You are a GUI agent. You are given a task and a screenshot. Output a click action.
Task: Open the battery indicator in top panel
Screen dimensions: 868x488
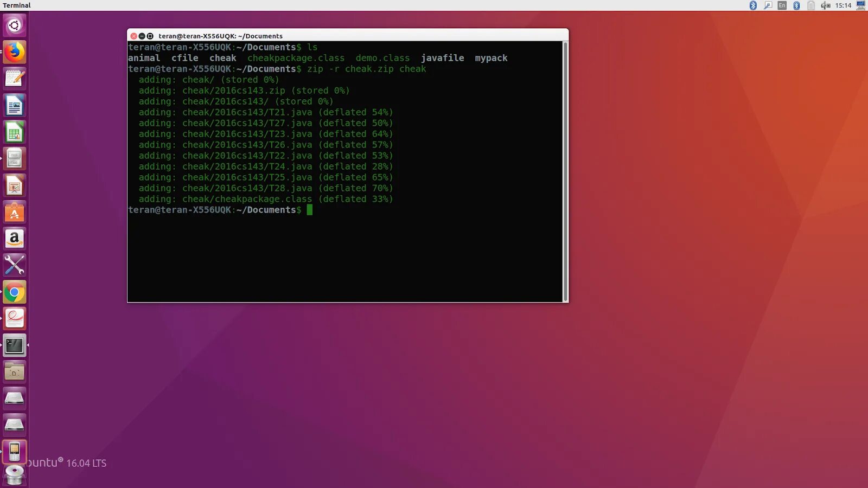[811, 5]
